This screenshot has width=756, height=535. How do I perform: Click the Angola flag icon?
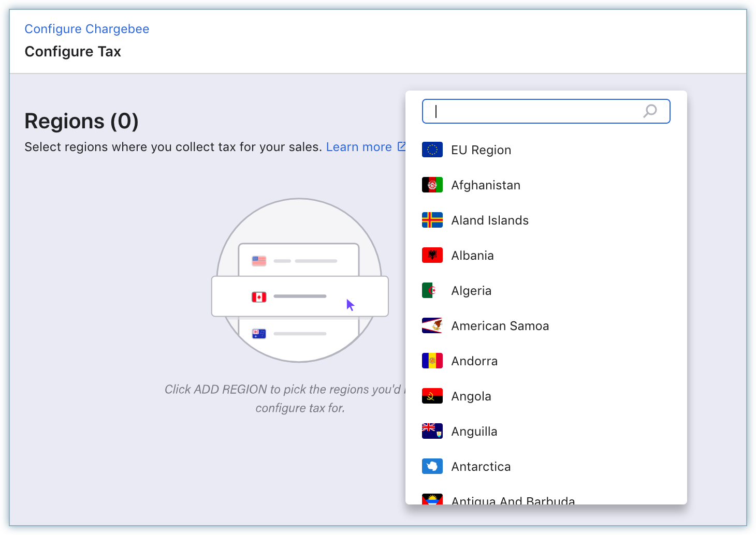[432, 396]
